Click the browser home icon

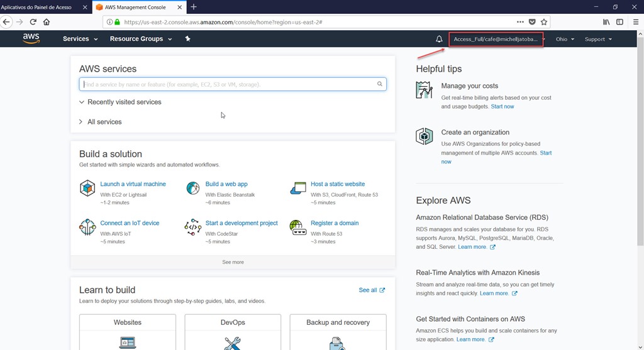pyautogui.click(x=47, y=22)
